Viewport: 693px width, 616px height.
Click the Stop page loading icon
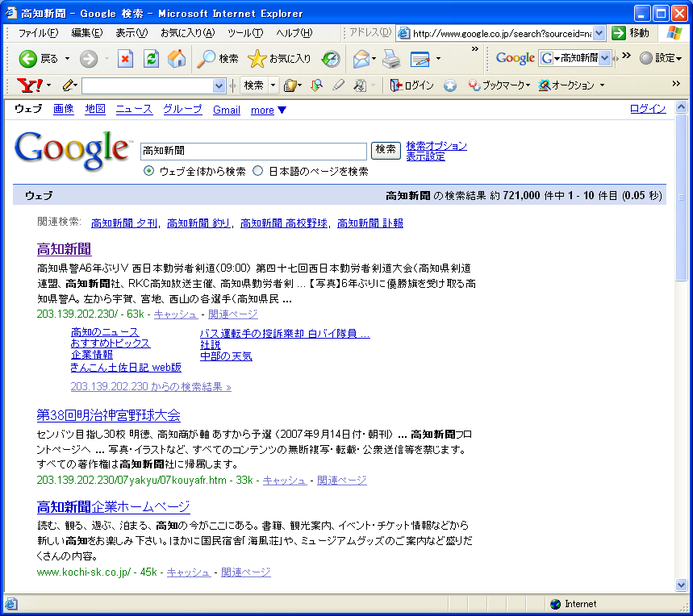coord(126,58)
